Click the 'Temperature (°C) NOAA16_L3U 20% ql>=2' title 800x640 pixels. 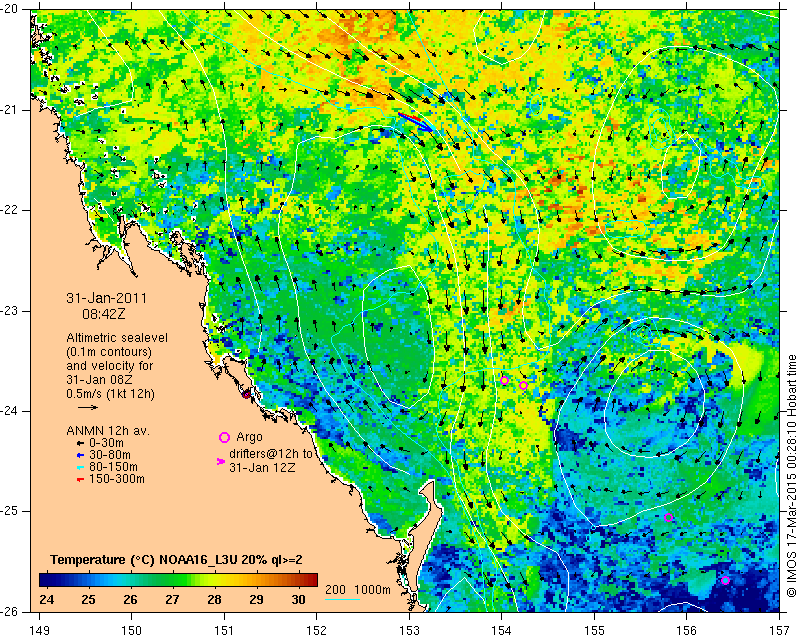tap(176, 560)
